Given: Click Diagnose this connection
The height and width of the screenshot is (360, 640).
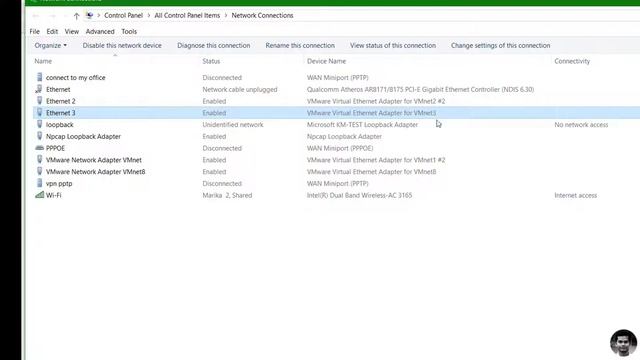Looking at the screenshot, I should coord(213,45).
